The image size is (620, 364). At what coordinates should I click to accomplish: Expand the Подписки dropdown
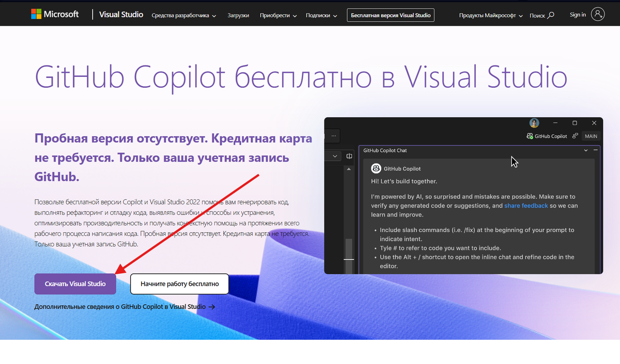click(x=321, y=15)
